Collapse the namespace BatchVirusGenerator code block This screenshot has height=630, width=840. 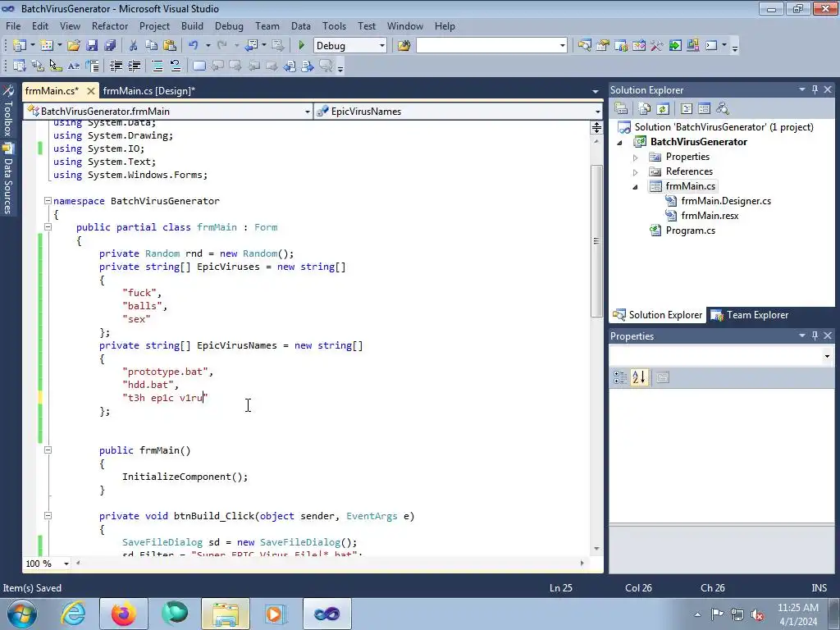[48, 201]
